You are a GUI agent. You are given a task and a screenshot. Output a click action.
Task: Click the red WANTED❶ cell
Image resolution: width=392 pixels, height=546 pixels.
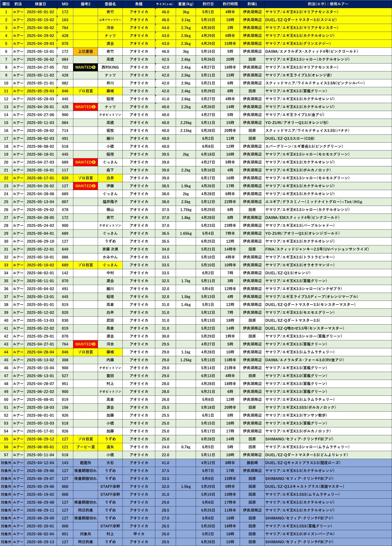click(x=85, y=107)
